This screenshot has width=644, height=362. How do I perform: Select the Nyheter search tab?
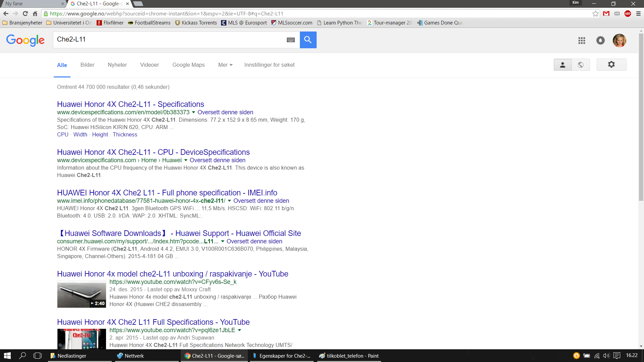pyautogui.click(x=117, y=65)
